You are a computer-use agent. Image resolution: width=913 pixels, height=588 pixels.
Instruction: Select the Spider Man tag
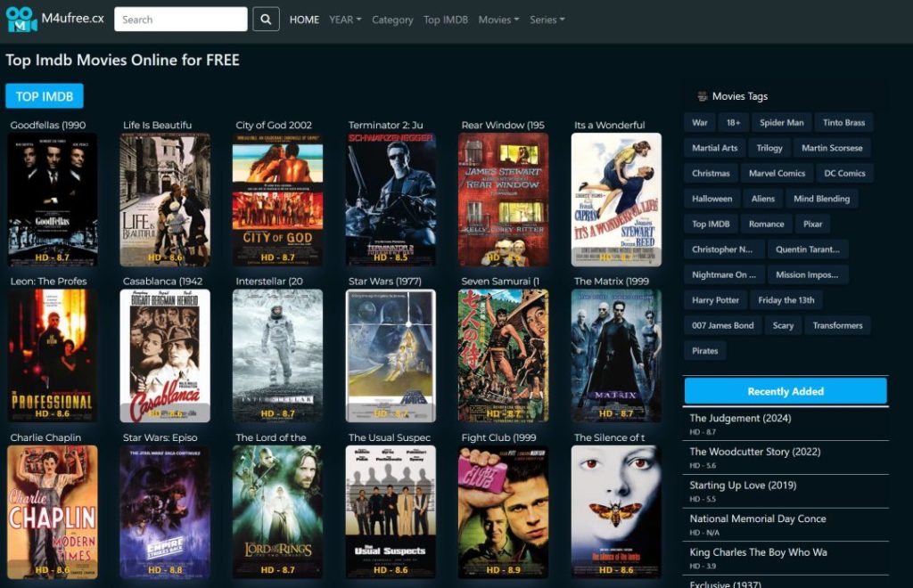coord(781,123)
